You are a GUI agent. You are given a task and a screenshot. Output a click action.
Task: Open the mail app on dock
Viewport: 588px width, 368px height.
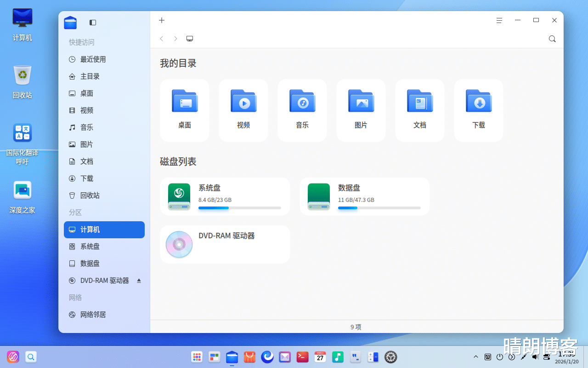(285, 356)
